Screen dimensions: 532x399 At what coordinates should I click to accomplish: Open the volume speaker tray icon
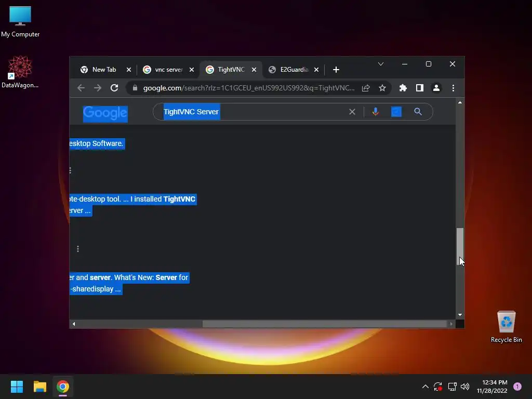[465, 387]
